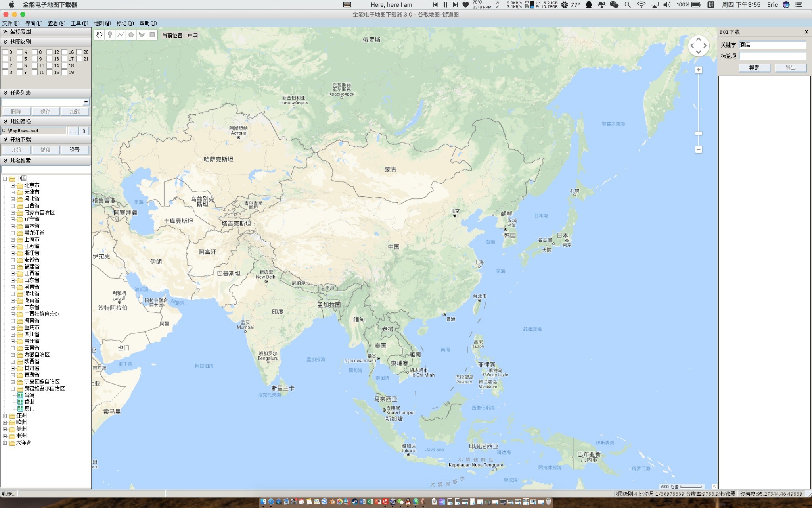The image size is (812, 508).
Task: Open the 澳门 map entry
Action: [26, 409]
